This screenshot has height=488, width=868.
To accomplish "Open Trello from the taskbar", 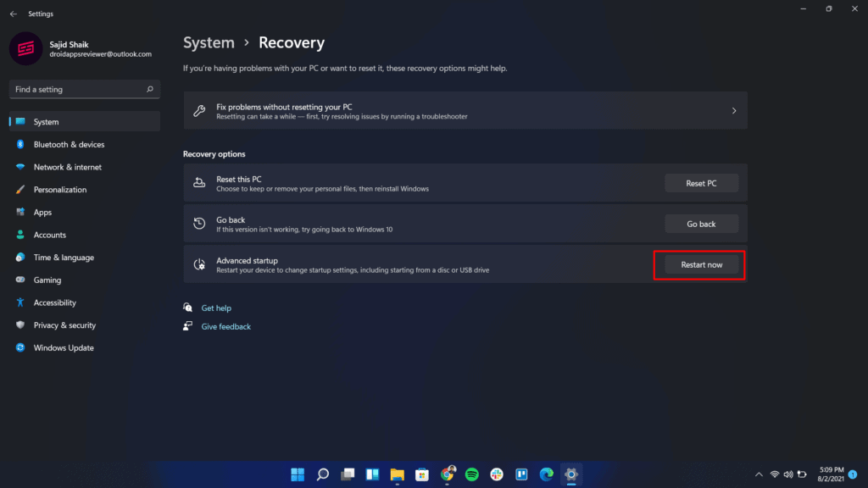I will coord(521,474).
